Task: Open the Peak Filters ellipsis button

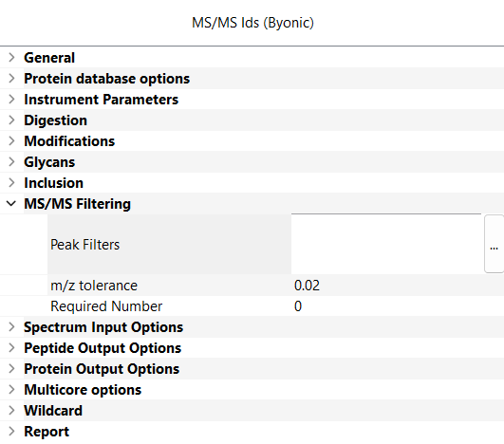Action: coord(495,244)
